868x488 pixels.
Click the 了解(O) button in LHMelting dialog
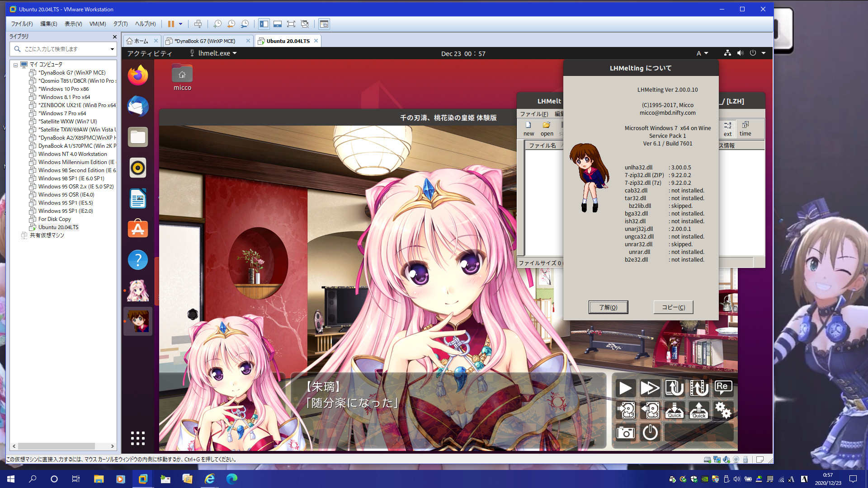[x=608, y=307]
